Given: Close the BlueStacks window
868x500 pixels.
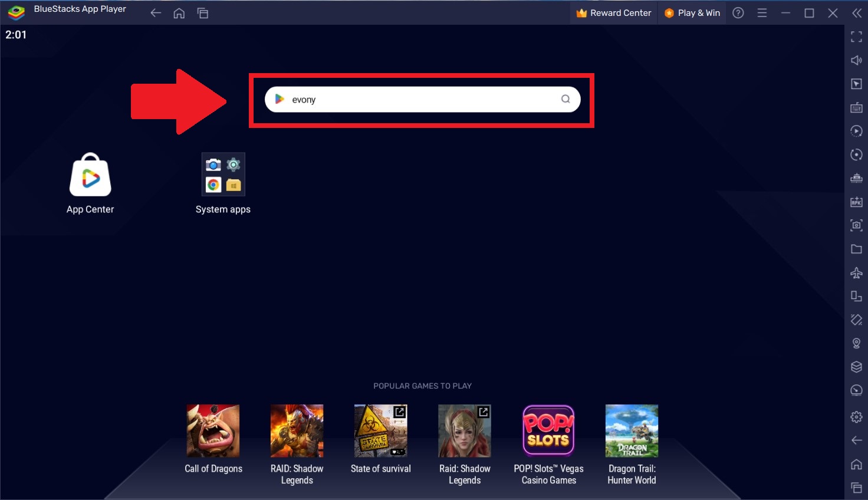Looking at the screenshot, I should tap(833, 13).
